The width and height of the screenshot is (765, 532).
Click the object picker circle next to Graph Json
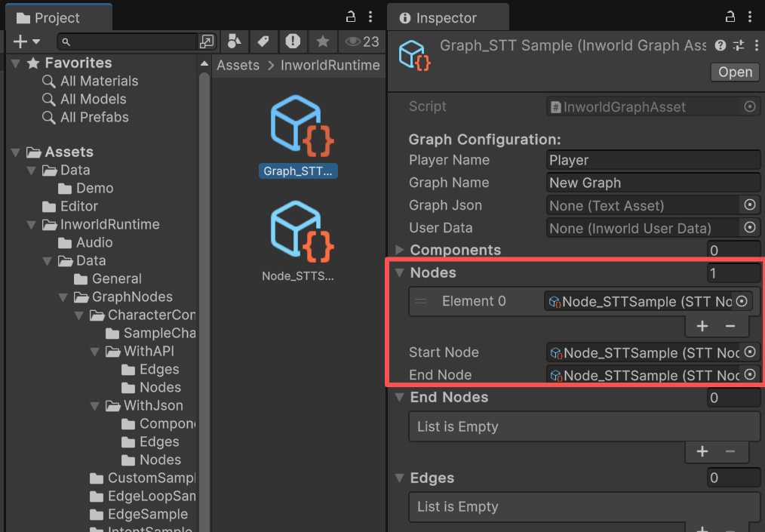coord(749,204)
